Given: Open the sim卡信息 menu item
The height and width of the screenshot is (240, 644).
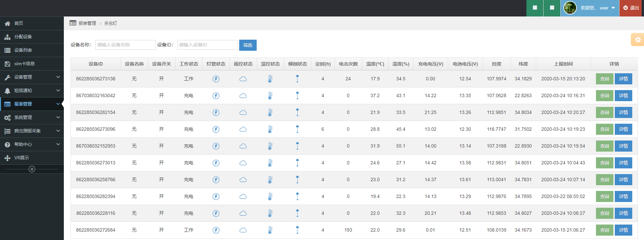Looking at the screenshot, I should (24, 64).
